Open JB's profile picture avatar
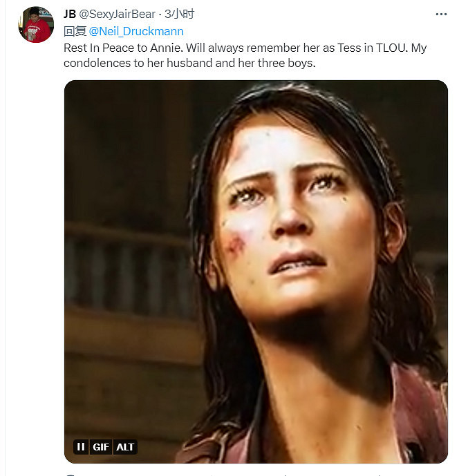This screenshot has height=476, width=459. (36, 25)
